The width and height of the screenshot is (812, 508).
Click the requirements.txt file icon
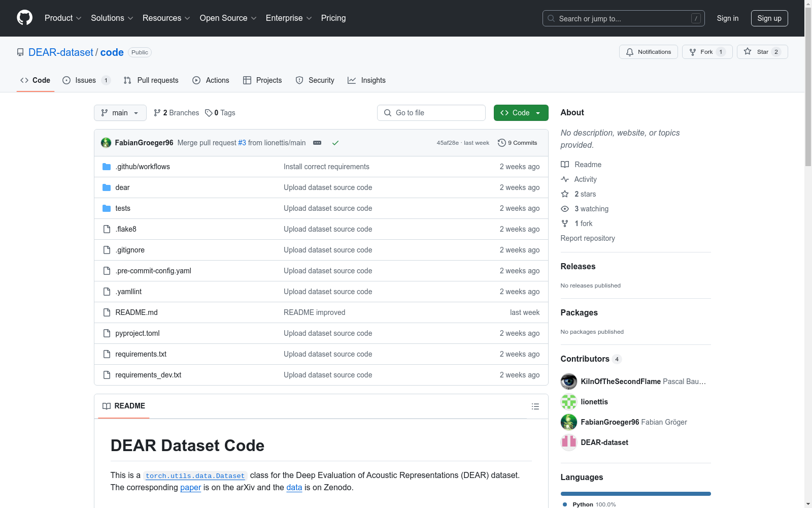107,354
